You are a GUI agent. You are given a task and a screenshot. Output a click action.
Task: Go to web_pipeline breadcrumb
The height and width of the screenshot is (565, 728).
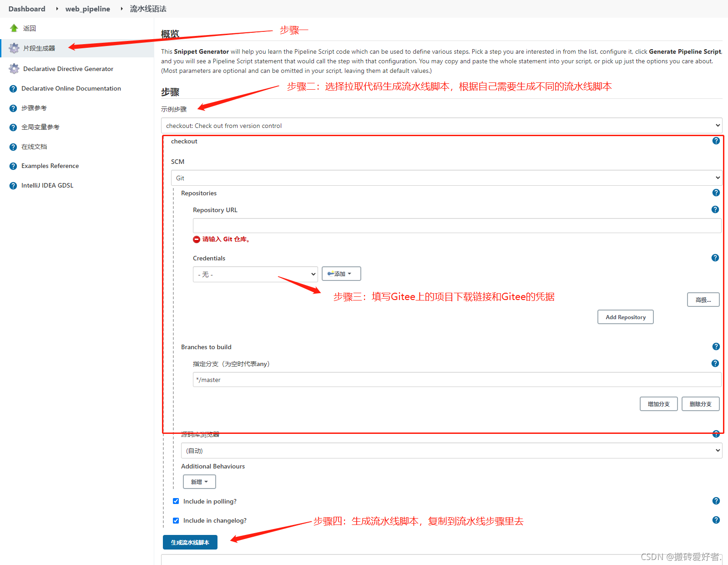click(x=88, y=9)
